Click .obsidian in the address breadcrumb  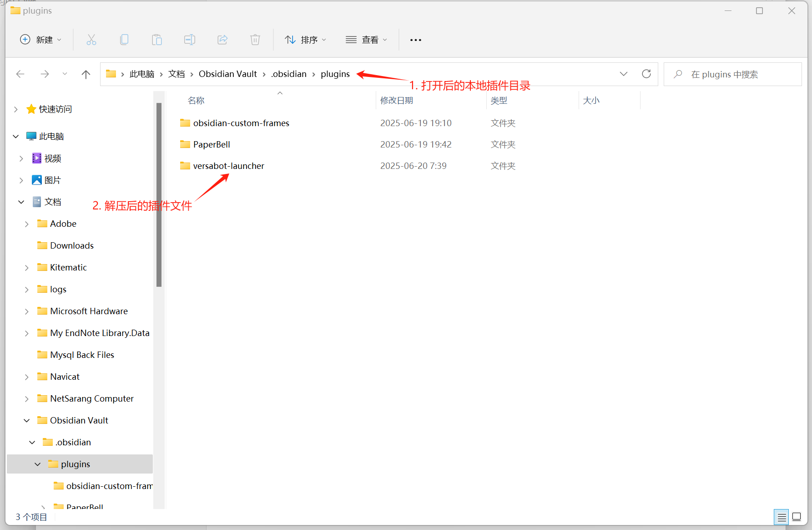[x=289, y=74]
